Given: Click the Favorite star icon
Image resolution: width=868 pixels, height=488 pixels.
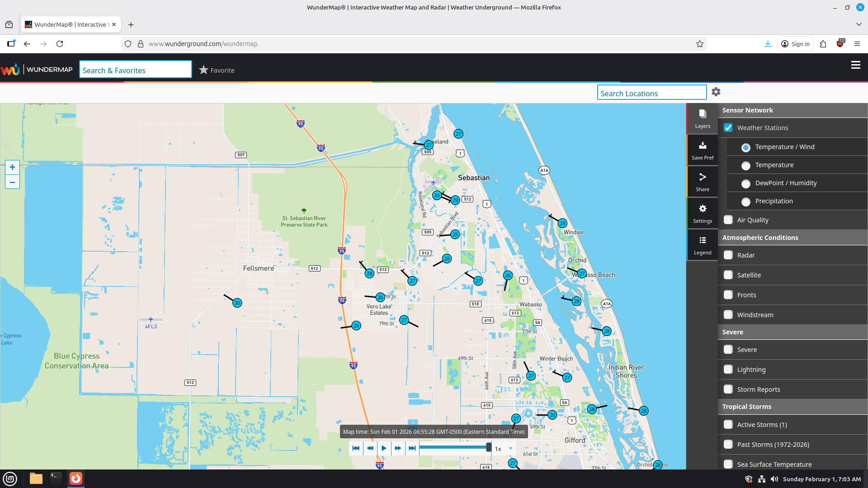Looking at the screenshot, I should [203, 70].
